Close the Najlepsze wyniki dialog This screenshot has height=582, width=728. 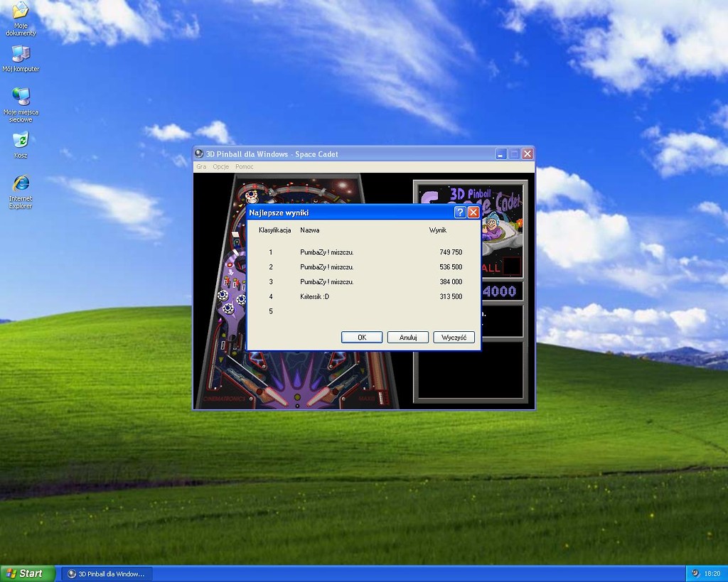click(x=473, y=212)
